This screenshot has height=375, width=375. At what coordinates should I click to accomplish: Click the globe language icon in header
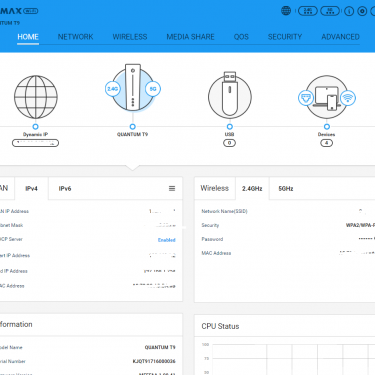pyautogui.click(x=286, y=11)
